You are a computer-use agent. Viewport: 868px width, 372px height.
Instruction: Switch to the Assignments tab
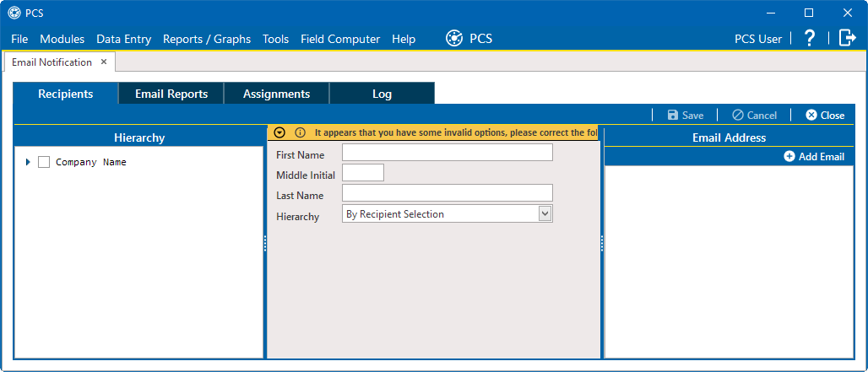[276, 94]
